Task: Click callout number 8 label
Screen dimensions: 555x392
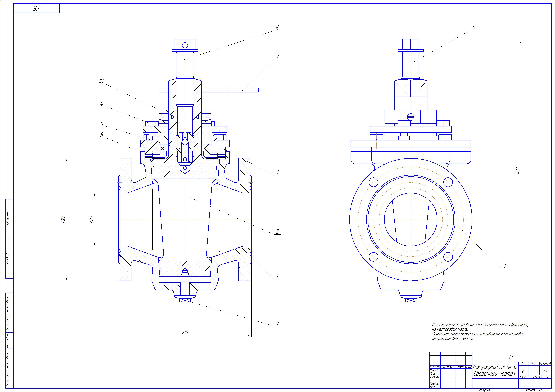Action: tap(102, 135)
